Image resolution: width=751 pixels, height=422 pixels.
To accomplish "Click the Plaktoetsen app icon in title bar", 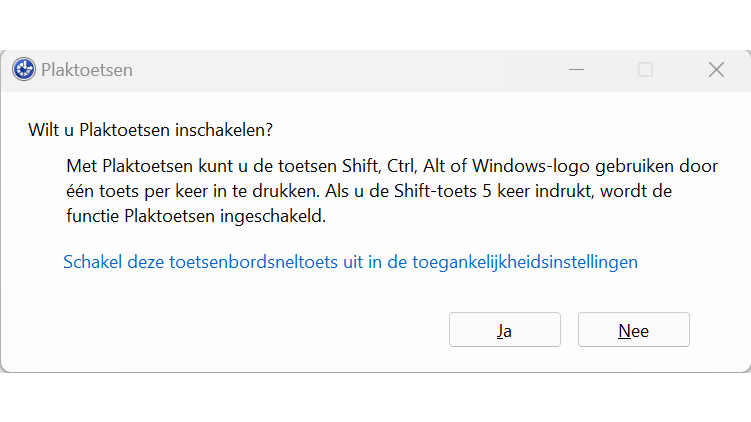I will point(24,70).
